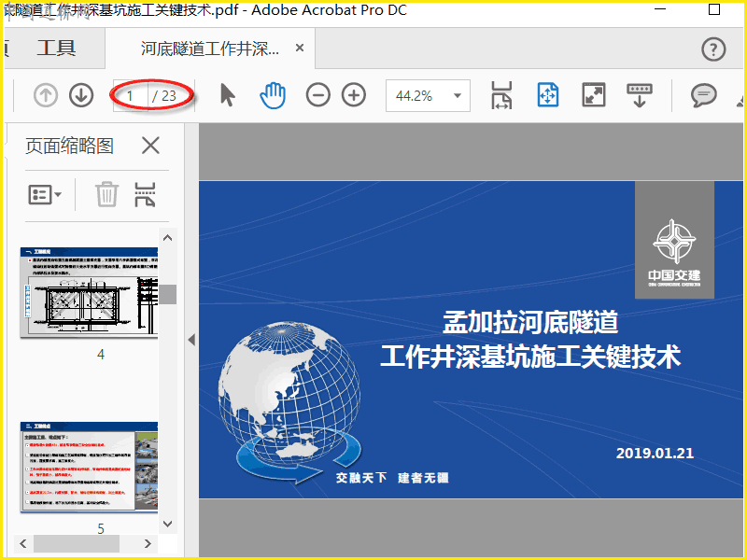
Task: Close the 河底隧道工作井深 document tab
Action: pyautogui.click(x=300, y=48)
